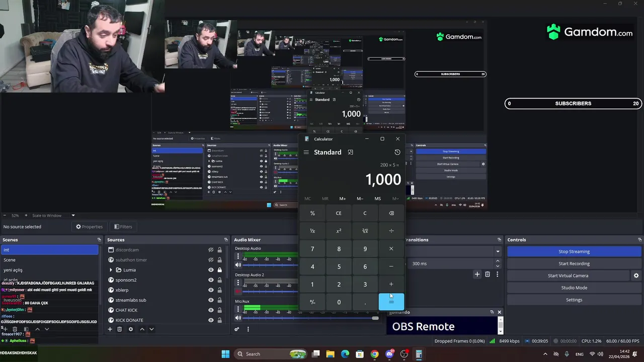Hide the streamlabs sub source

click(211, 300)
